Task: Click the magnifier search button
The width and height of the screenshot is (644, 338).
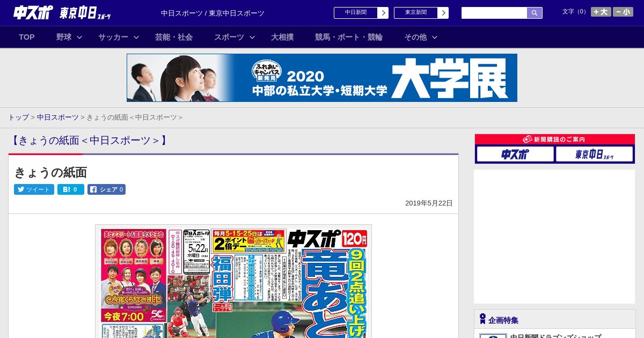Action: (535, 13)
